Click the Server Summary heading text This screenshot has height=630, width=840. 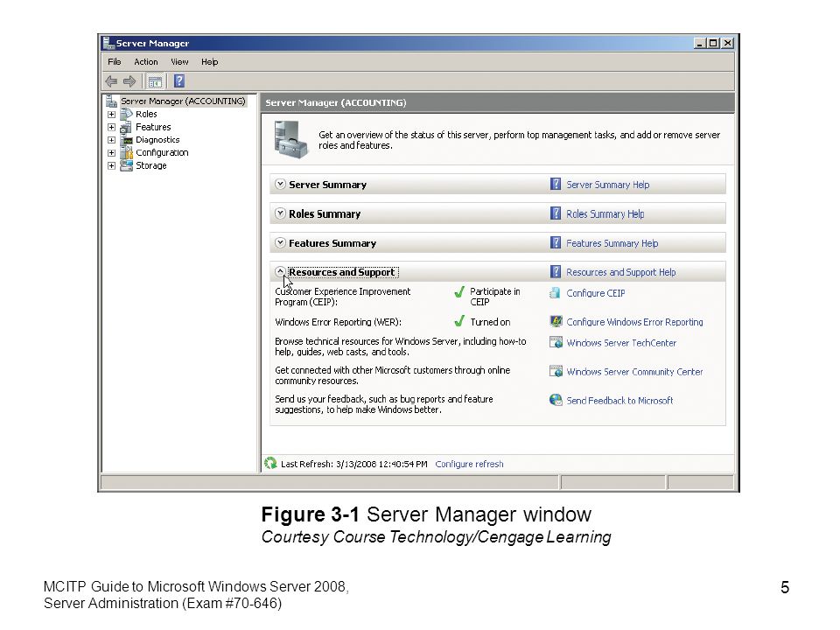(328, 185)
